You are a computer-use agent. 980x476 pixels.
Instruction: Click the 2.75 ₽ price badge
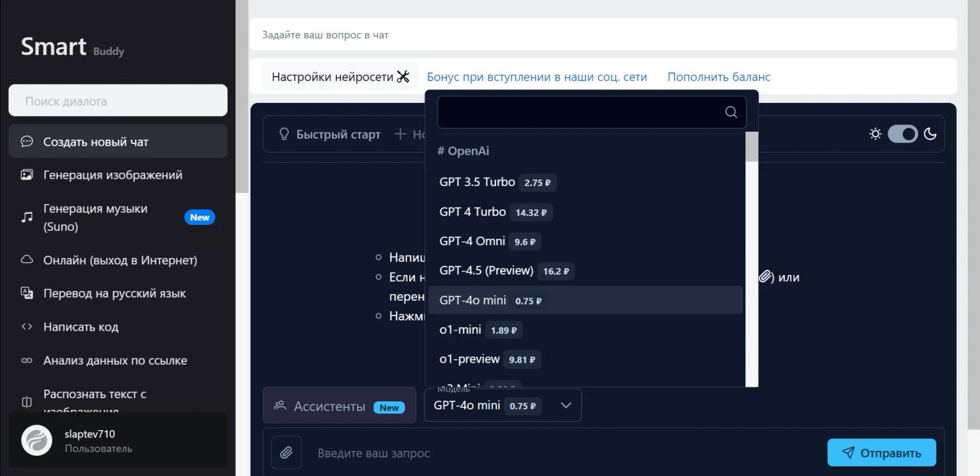pos(537,183)
